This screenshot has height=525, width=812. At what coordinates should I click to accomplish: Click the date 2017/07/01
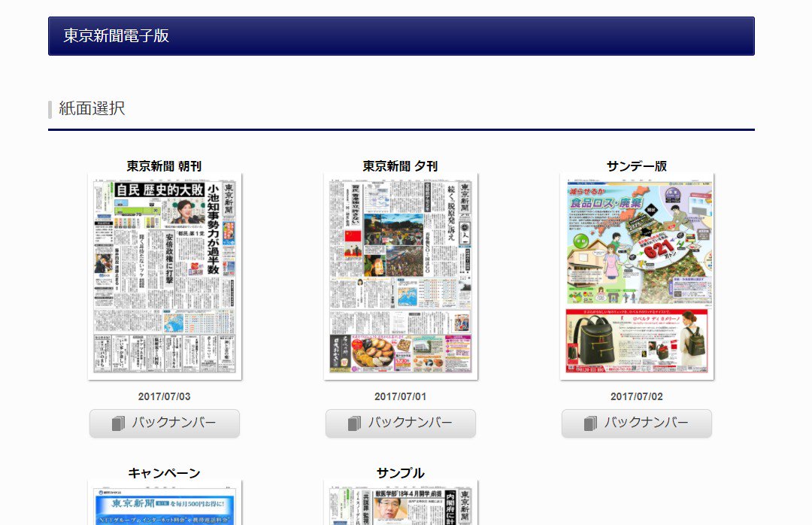click(x=400, y=396)
